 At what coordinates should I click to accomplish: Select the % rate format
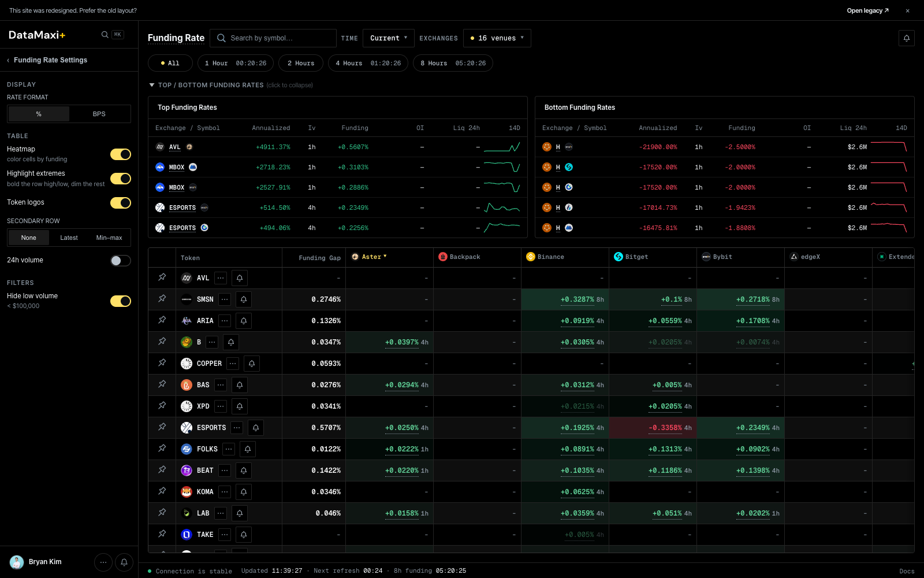[x=39, y=114]
